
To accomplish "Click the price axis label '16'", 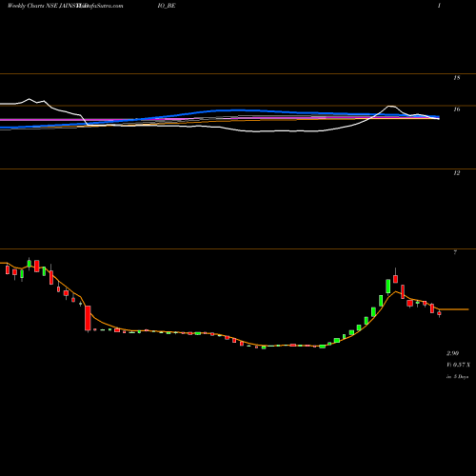I will [456, 109].
